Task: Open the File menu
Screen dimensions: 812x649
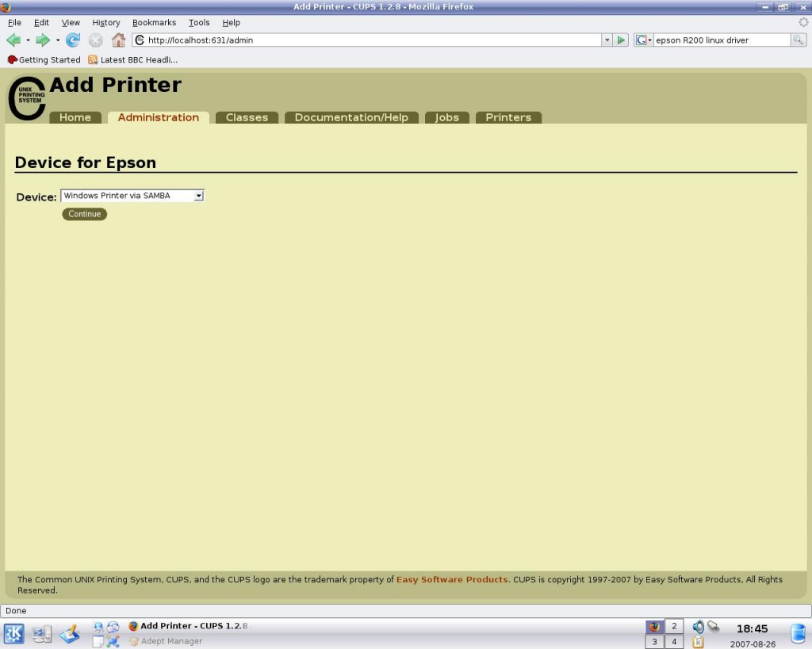Action: tap(14, 23)
